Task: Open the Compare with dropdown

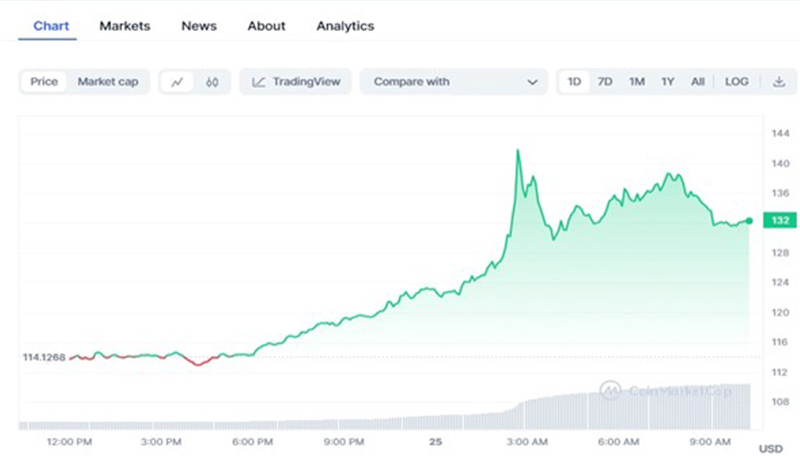Action: [453, 82]
